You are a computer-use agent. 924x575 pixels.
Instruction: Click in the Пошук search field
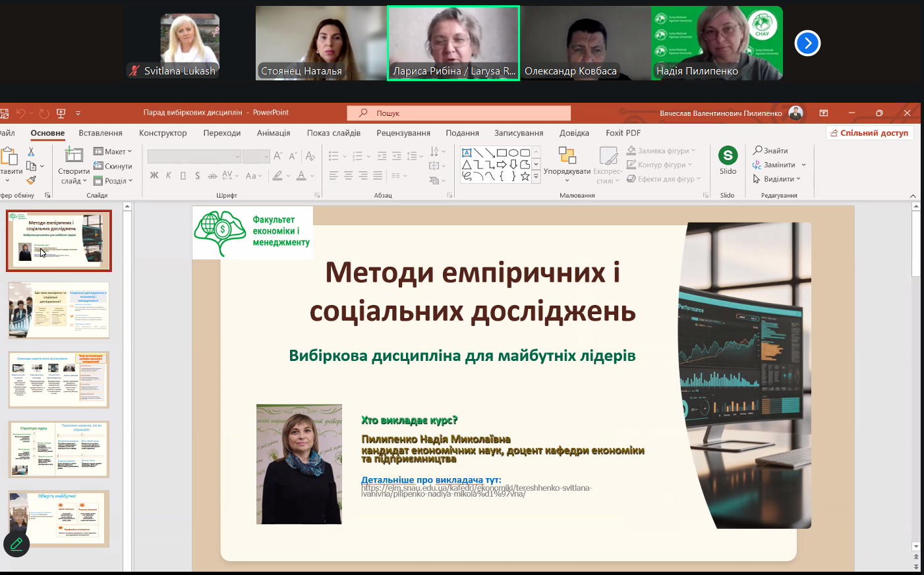459,113
